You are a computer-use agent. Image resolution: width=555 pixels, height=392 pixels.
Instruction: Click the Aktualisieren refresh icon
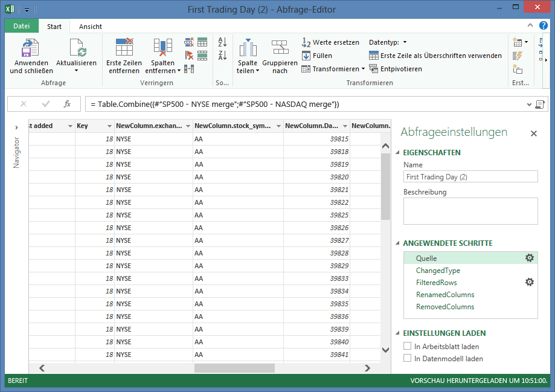point(79,48)
